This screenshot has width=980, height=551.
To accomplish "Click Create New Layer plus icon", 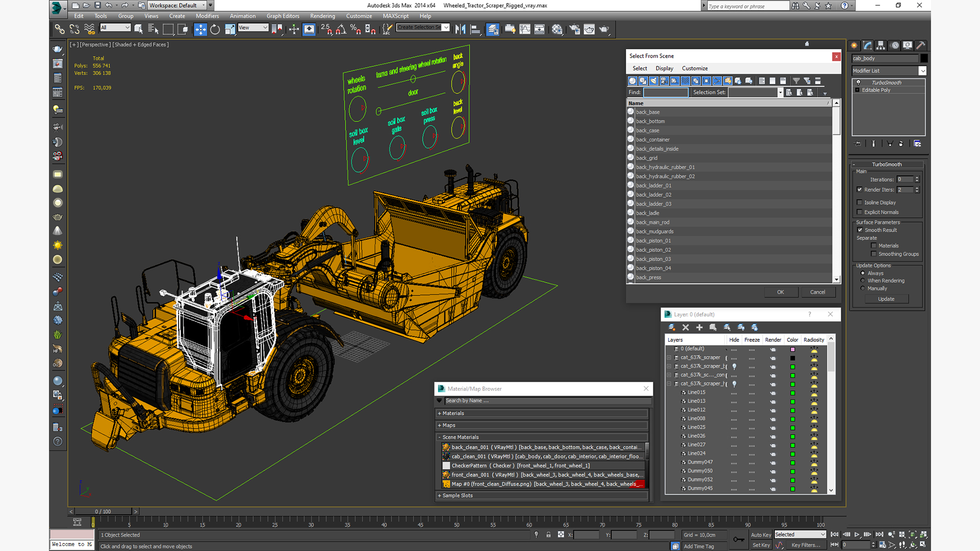I will (699, 328).
